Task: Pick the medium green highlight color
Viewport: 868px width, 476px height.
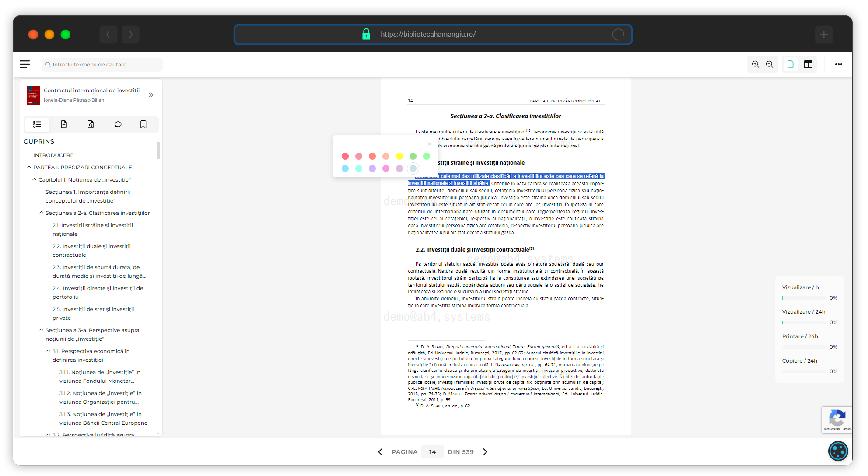Action: [413, 156]
